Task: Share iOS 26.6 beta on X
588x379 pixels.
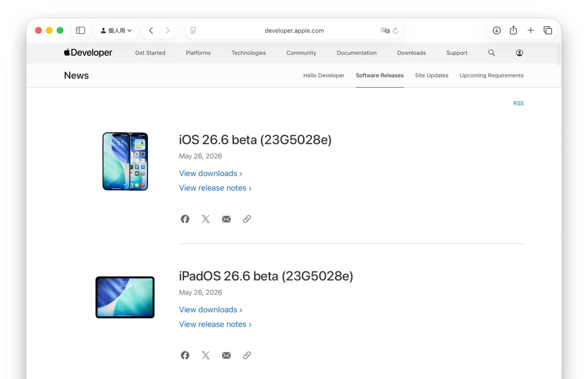Action: click(206, 219)
